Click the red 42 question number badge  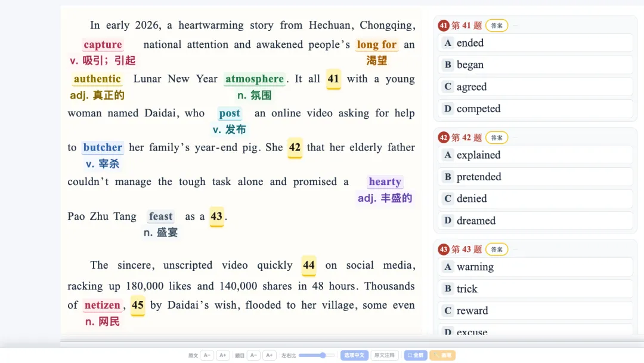pyautogui.click(x=444, y=138)
